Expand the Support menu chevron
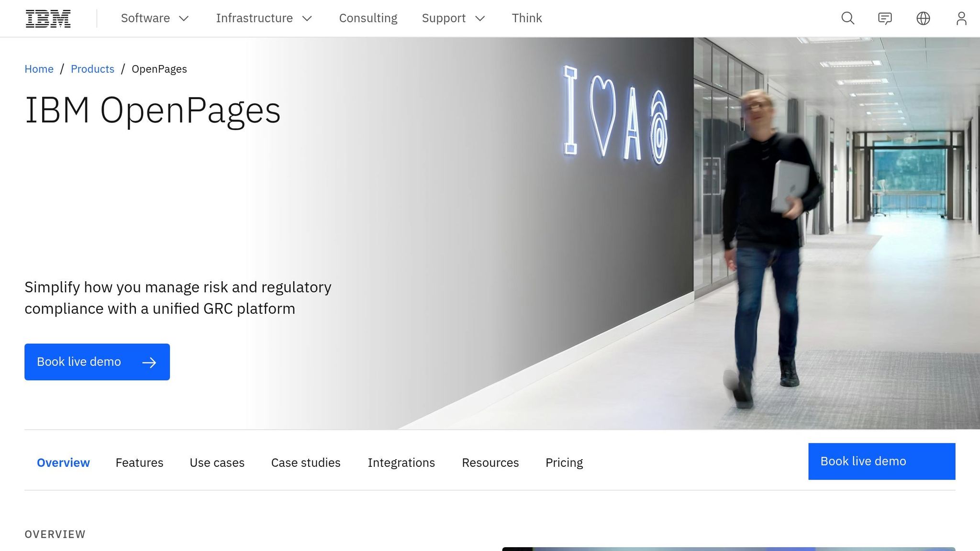The image size is (980, 551). (x=480, y=19)
